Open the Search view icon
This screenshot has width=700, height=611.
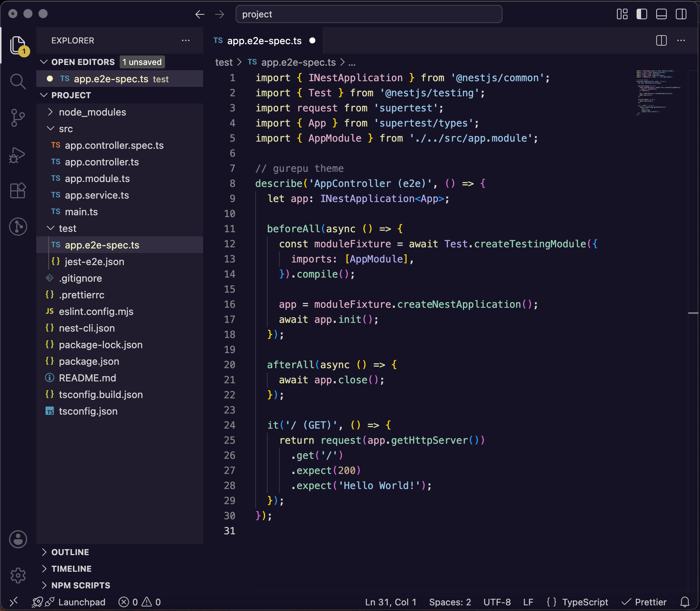(18, 82)
